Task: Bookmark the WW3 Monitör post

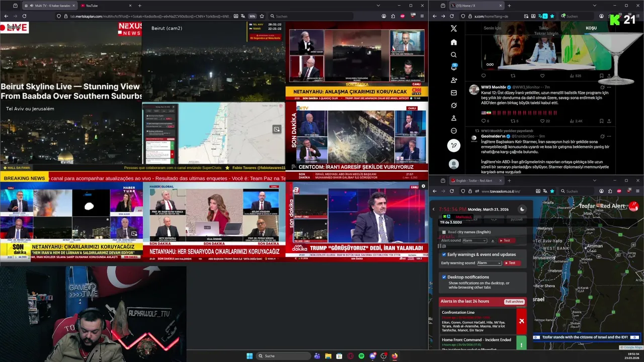Action: coord(601,121)
